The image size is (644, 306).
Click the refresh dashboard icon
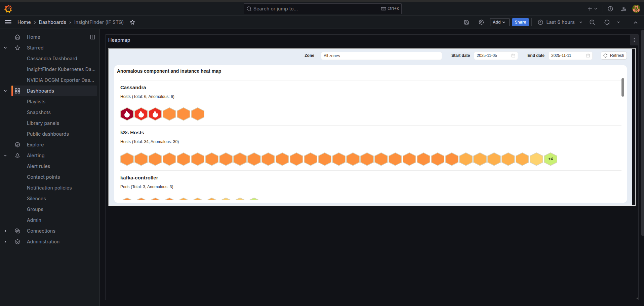pos(607,22)
